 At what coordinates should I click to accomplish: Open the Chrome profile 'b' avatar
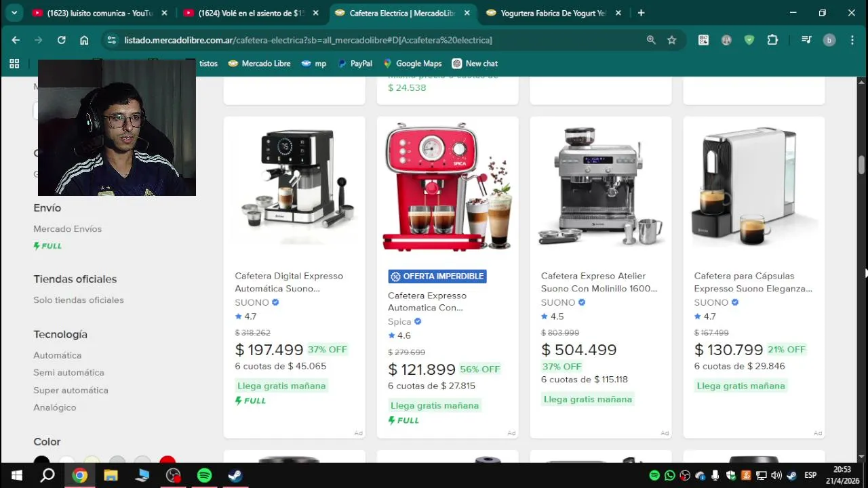(829, 40)
